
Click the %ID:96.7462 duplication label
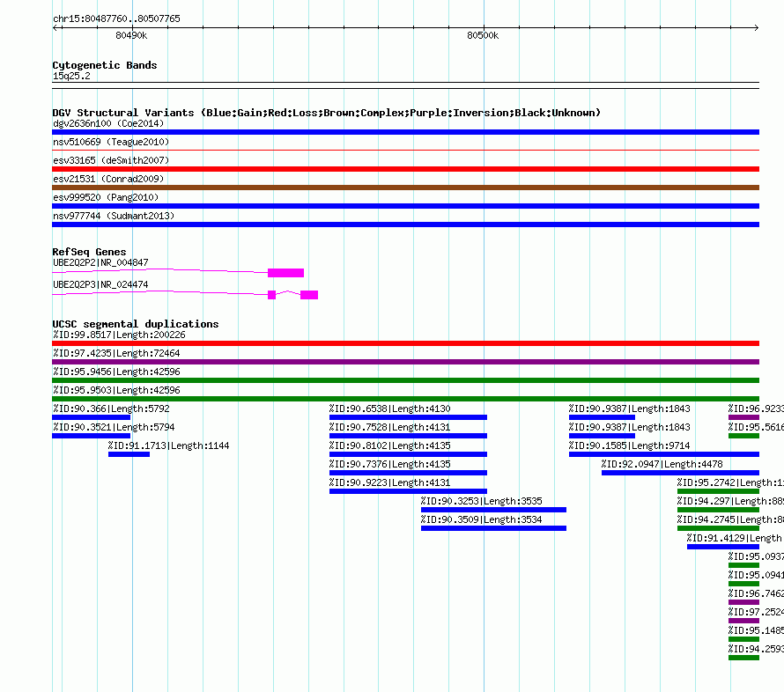coord(756,593)
